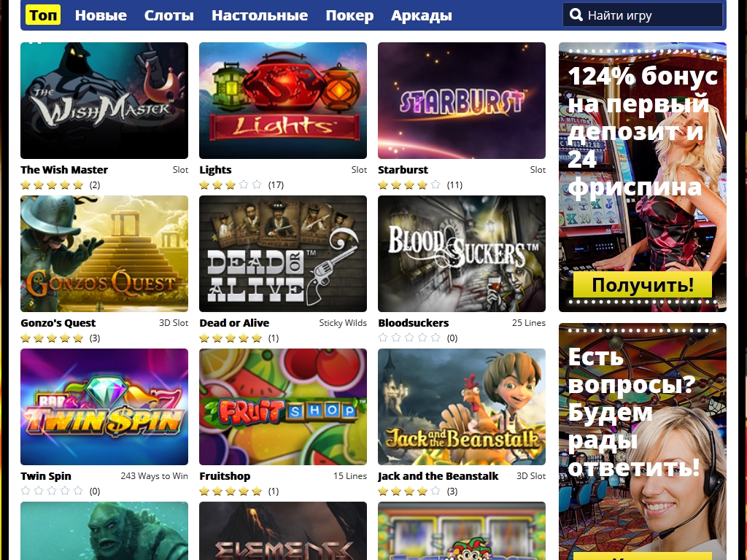Click the Есть вопросы support banner
The image size is (747, 560).
(x=643, y=441)
